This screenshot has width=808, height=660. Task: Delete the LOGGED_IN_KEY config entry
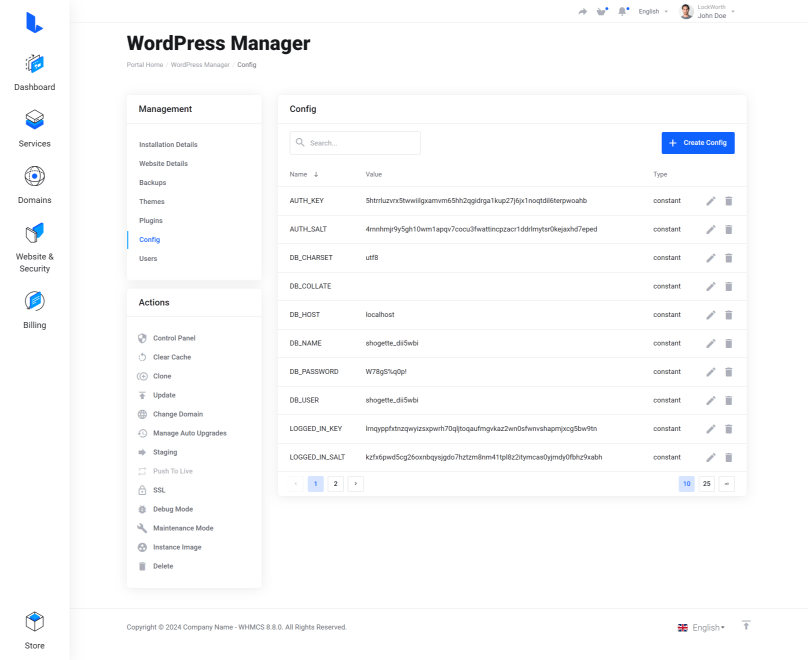pos(729,429)
